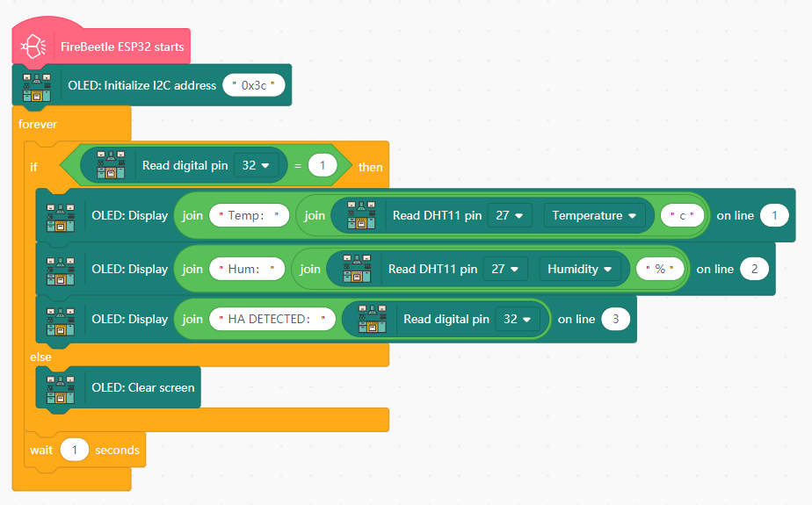Screen dimensions: 812x505
Task: Click icon of OLED Display line 3 block
Action: pos(60,319)
